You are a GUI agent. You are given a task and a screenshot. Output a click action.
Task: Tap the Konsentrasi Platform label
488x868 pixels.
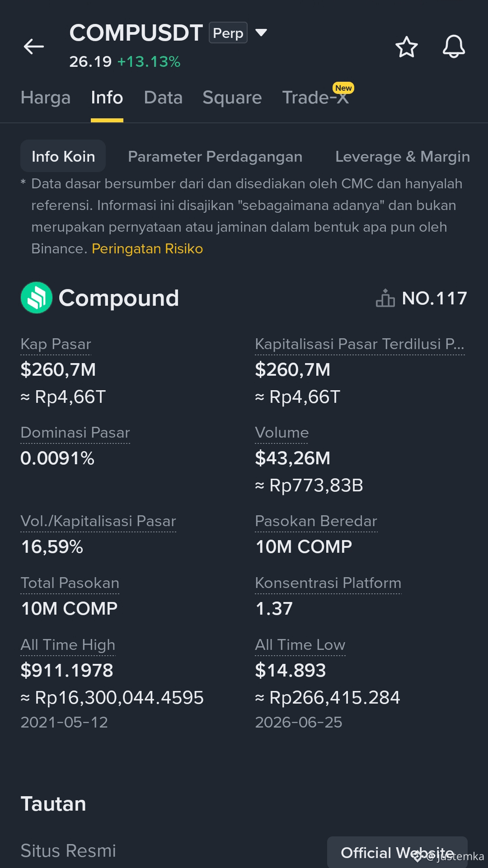point(328,583)
